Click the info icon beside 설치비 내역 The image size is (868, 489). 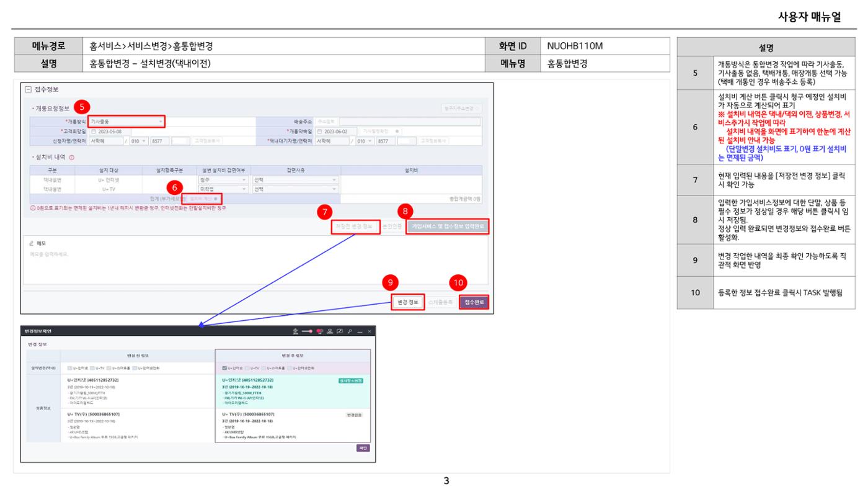click(x=71, y=156)
